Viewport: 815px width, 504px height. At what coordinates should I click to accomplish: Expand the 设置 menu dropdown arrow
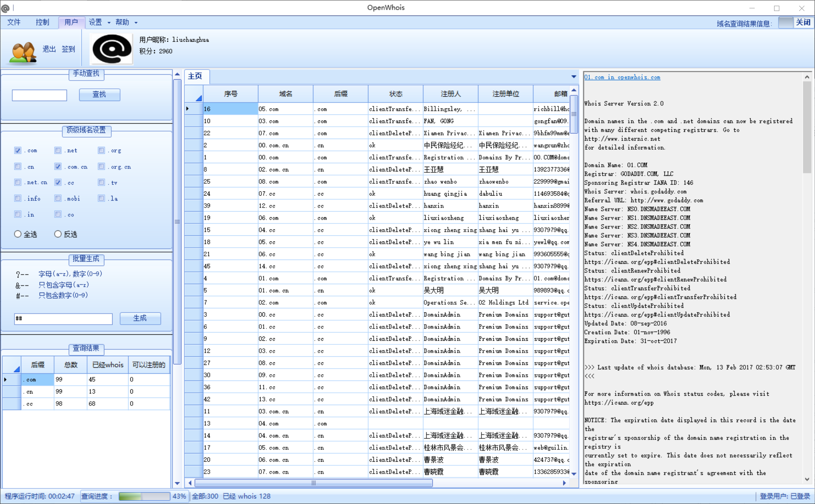tap(109, 22)
